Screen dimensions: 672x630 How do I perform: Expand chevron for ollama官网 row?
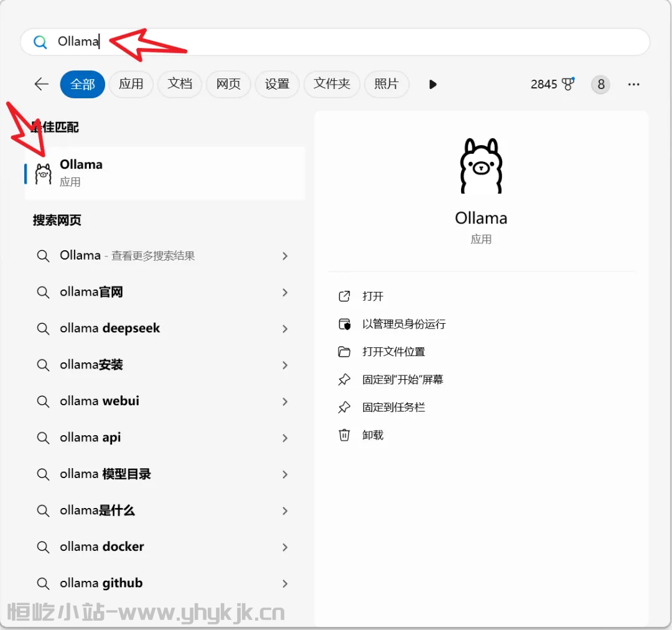tap(285, 293)
